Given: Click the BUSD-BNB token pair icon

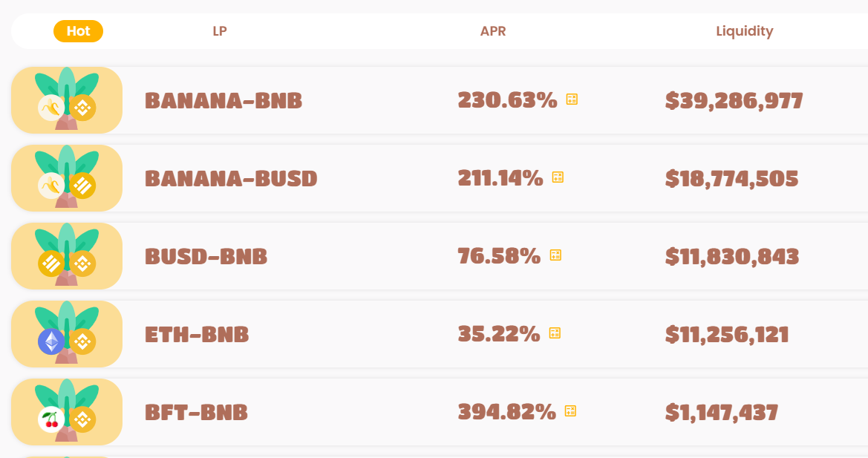Looking at the screenshot, I should (x=66, y=256).
